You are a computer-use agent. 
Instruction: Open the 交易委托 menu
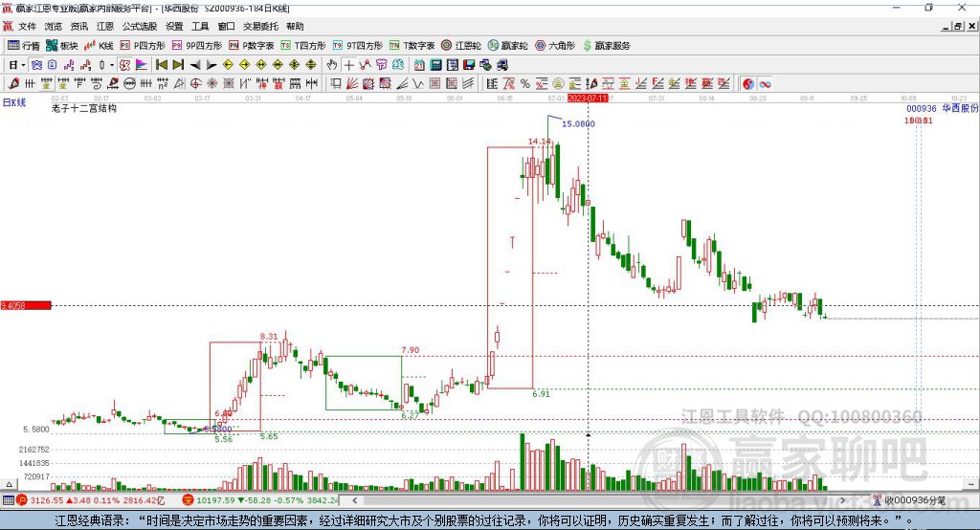tap(260, 26)
